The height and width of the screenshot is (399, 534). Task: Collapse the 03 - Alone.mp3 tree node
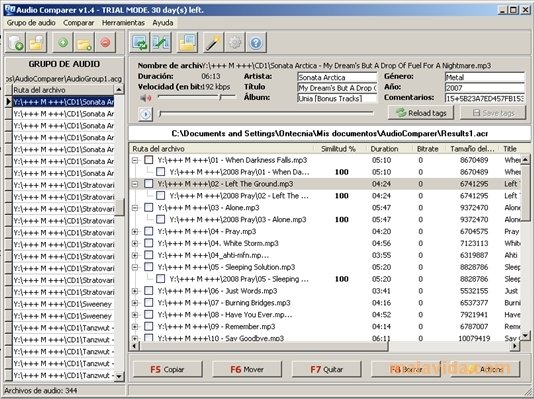[135, 208]
